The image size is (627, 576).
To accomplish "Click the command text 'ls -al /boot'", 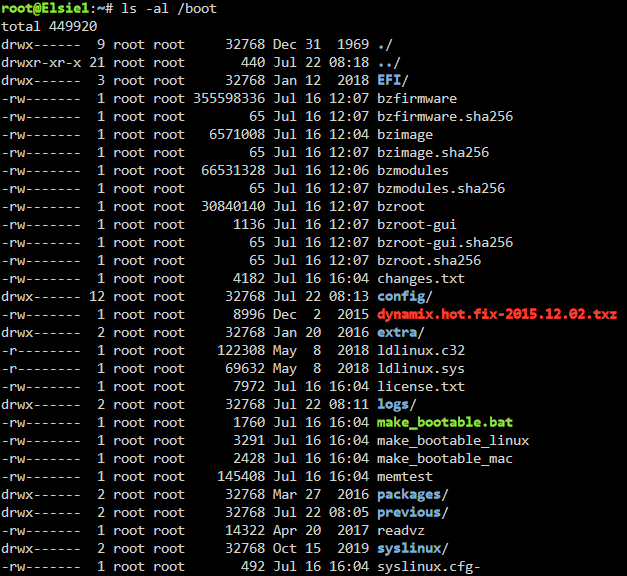I will point(169,8).
